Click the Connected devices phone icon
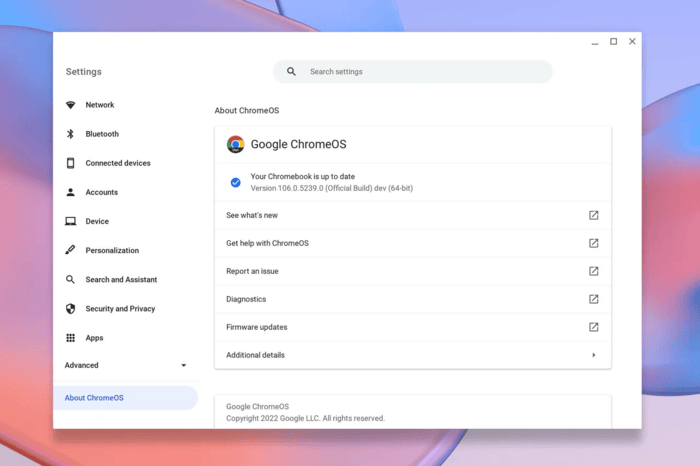The image size is (700, 466). (x=71, y=163)
